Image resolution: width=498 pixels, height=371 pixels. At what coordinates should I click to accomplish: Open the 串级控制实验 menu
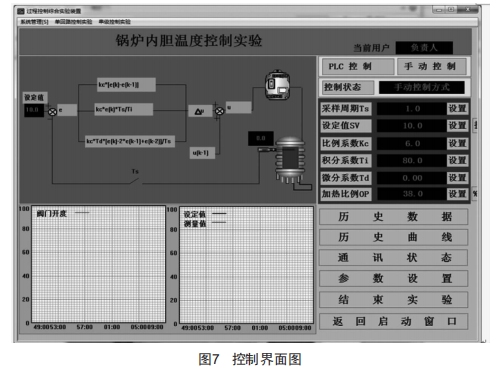coord(114,22)
